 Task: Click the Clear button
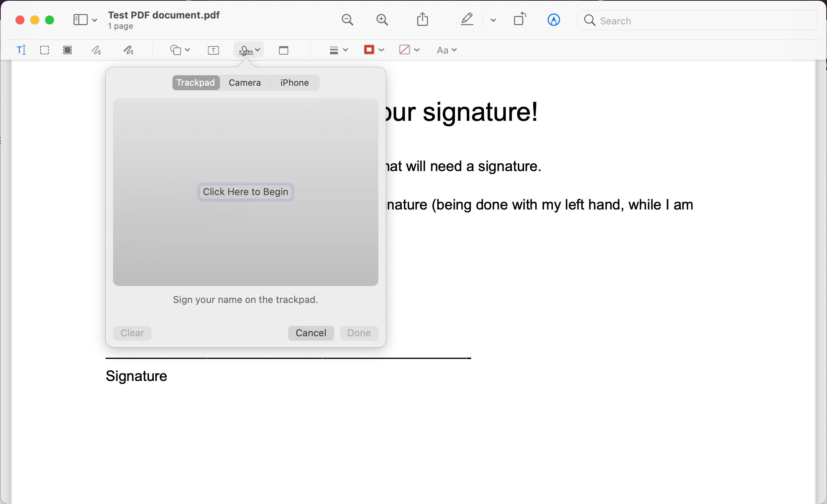click(132, 333)
